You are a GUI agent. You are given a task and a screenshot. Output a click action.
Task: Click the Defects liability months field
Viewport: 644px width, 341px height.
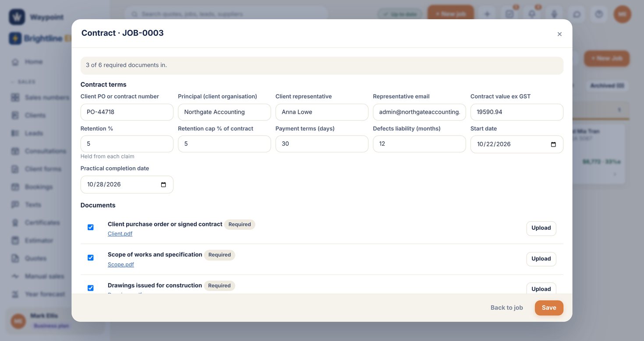(419, 144)
